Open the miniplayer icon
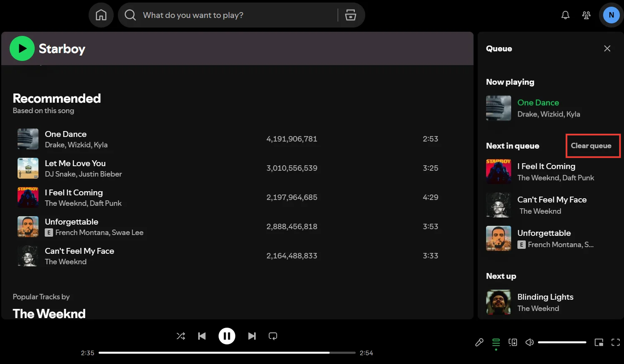This screenshot has height=364, width=624. tap(599, 342)
